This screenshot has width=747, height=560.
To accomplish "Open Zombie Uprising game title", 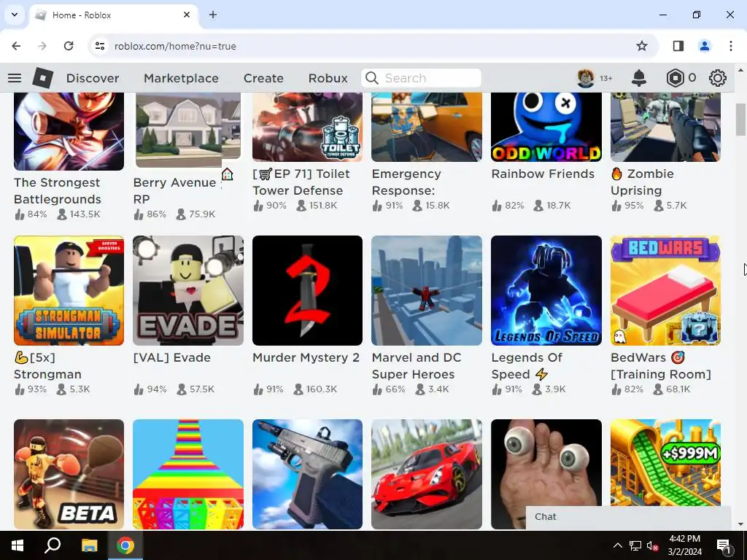I will (642, 182).
